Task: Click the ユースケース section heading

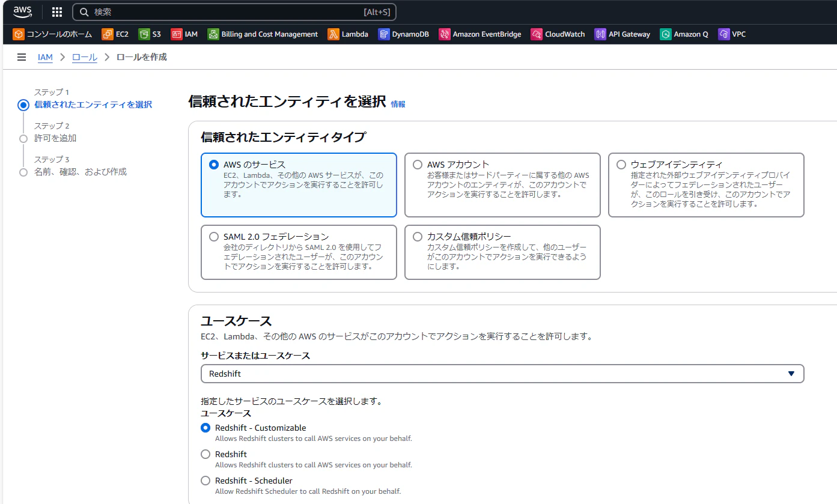Action: 236,320
